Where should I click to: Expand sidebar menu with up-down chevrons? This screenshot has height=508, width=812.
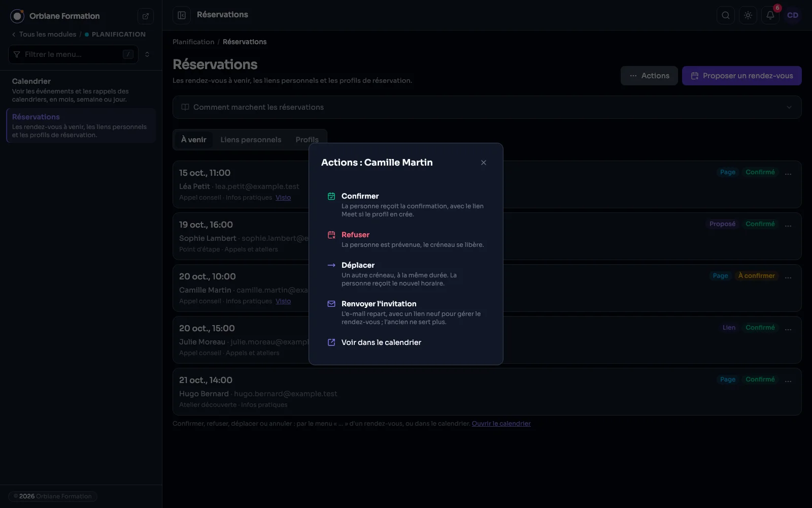point(147,54)
